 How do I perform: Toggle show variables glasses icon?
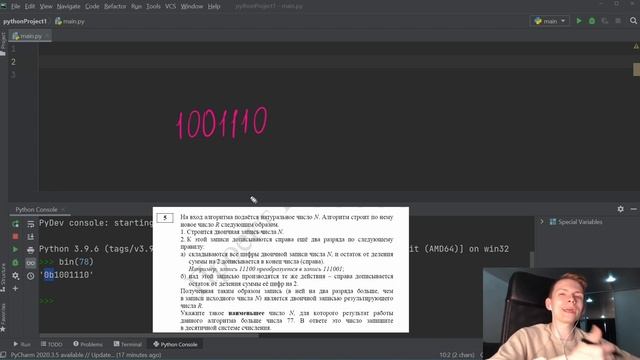point(31,262)
